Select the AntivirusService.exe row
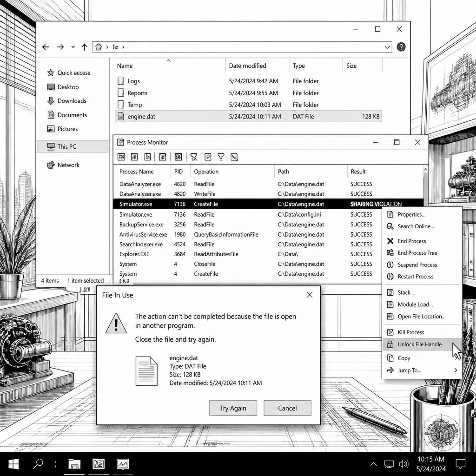 (x=247, y=234)
